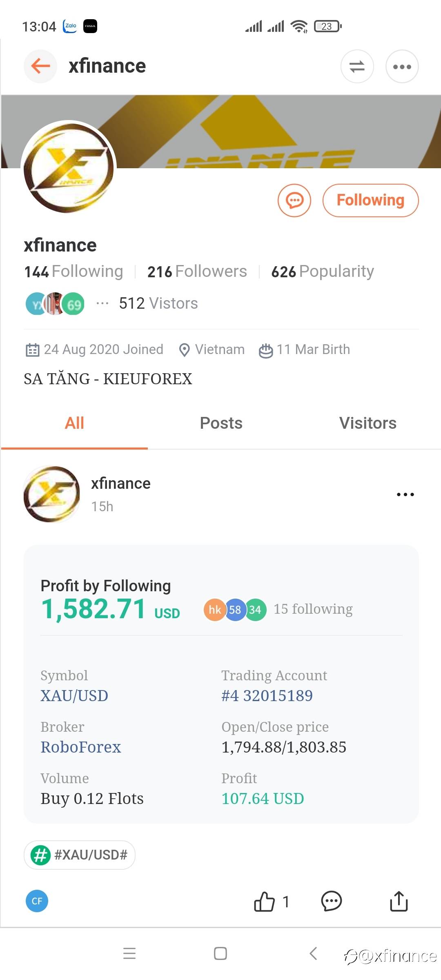
Task: Tap the orange back arrow
Action: 40,66
